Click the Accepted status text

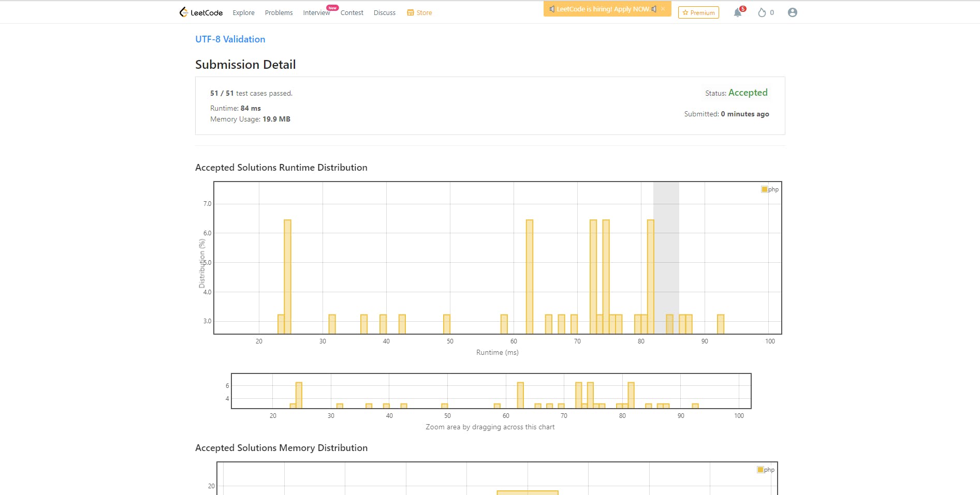click(748, 93)
